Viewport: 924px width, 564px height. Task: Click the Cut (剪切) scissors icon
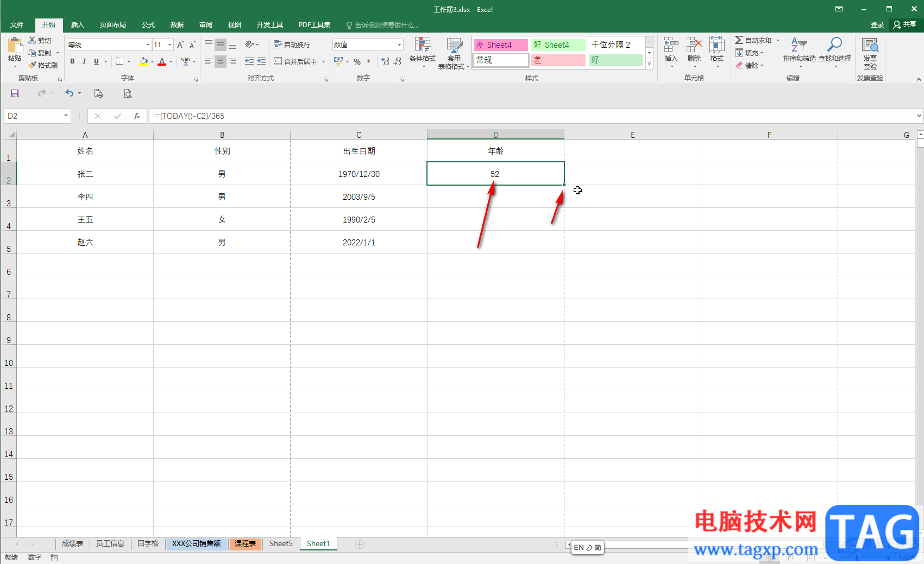32,40
